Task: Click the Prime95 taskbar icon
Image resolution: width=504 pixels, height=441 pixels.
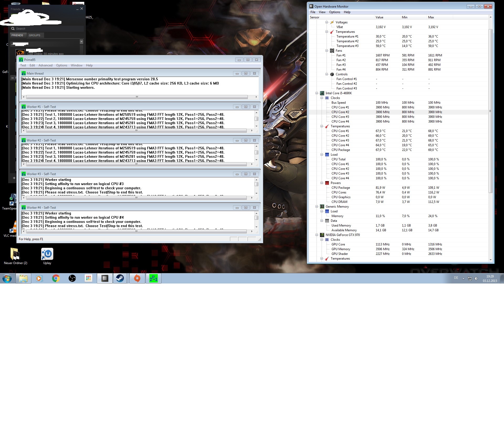Action: 153,278
